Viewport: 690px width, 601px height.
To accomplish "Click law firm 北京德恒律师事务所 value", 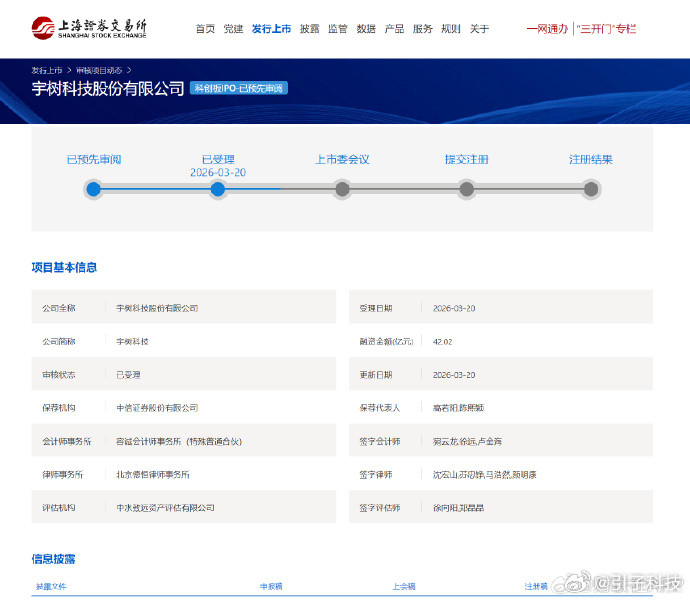I will pos(153,475).
